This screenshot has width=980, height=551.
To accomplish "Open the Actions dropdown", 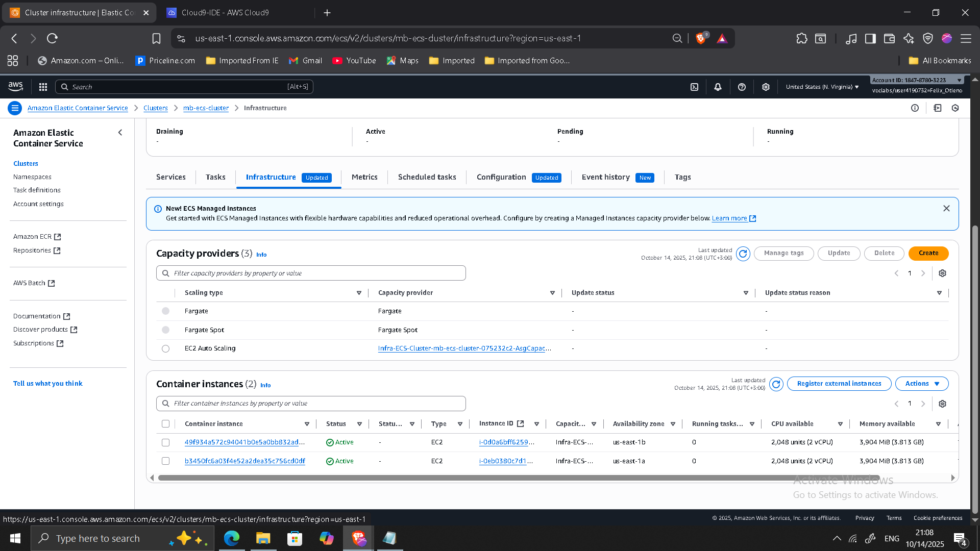I will coord(921,383).
